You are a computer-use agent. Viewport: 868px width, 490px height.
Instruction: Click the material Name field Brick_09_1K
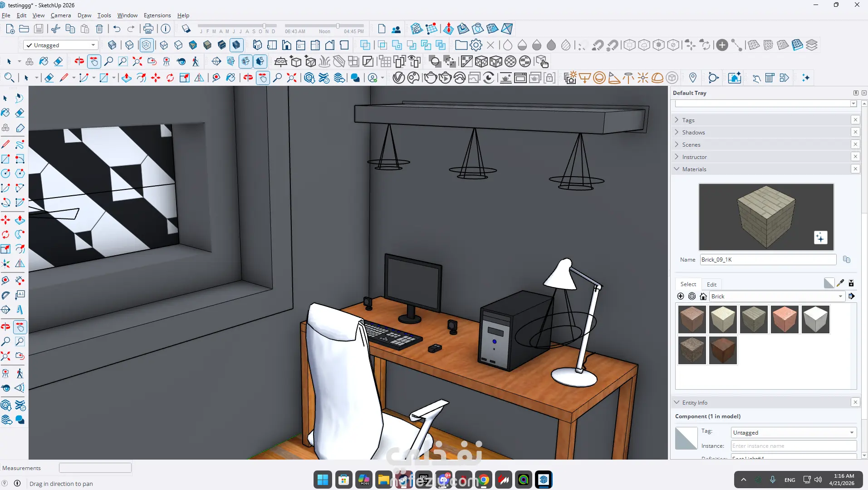[x=768, y=260]
